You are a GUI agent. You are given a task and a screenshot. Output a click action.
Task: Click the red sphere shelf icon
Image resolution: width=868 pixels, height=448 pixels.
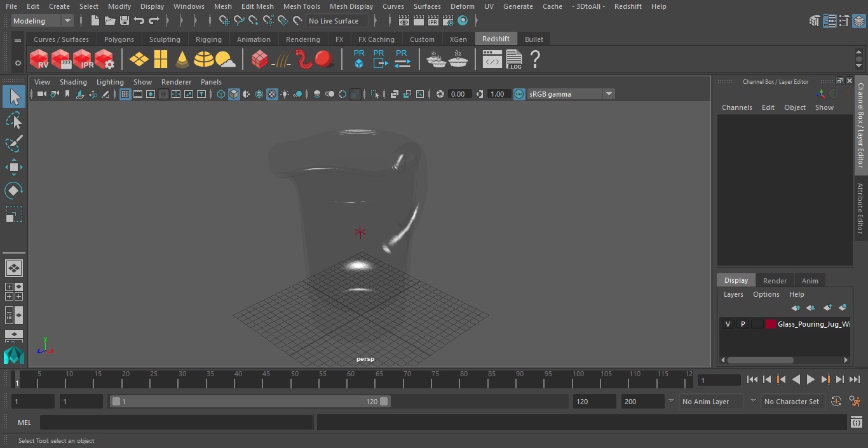pos(324,59)
